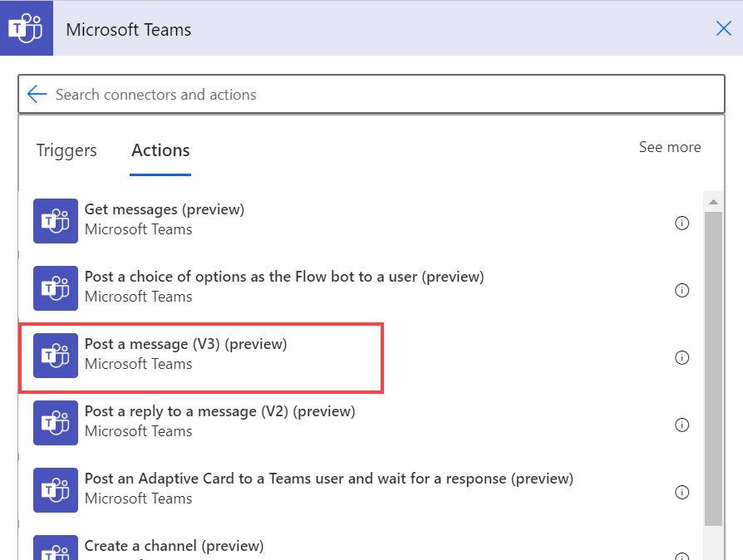The width and height of the screenshot is (743, 560).
Task: Close the Microsoft Teams connector panel
Action: (723, 29)
